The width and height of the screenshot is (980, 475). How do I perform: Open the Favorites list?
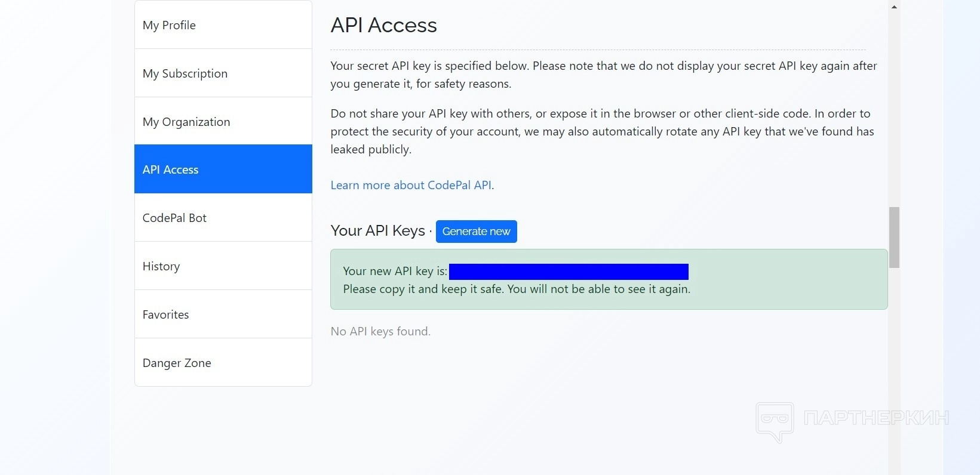click(223, 314)
